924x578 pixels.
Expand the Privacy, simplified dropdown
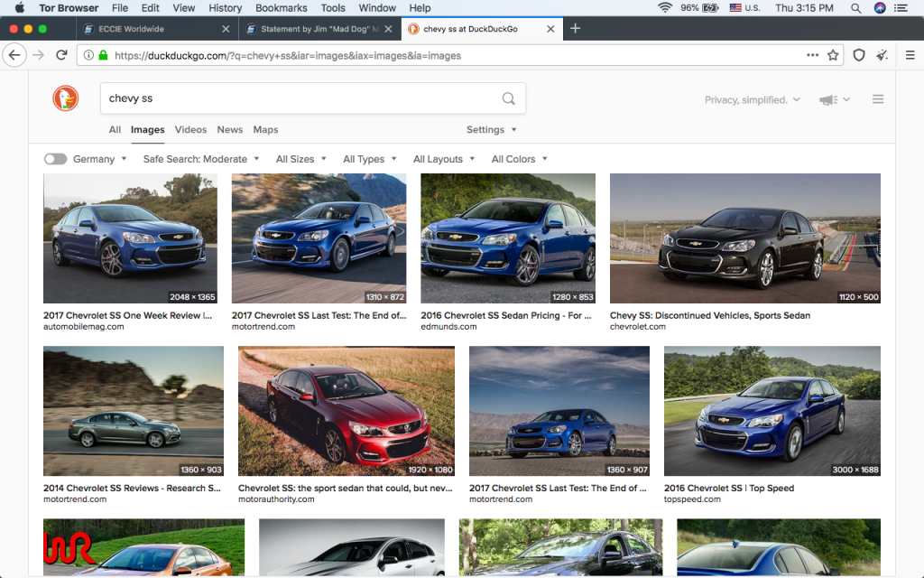coord(753,99)
